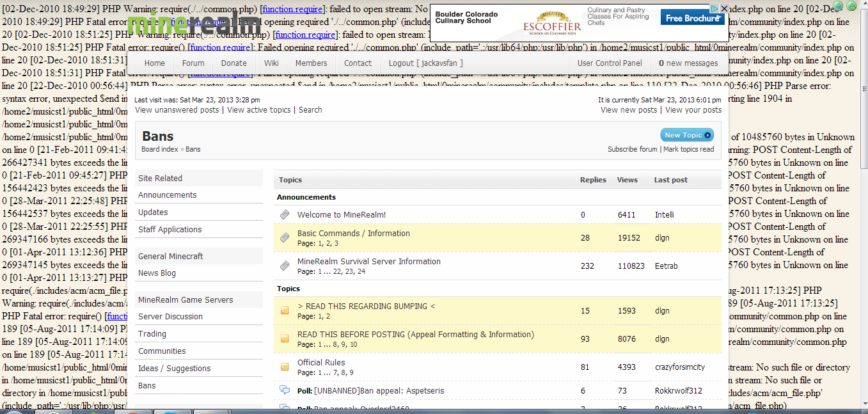Open User Control Panel
The width and height of the screenshot is (868, 414).
(x=610, y=63)
